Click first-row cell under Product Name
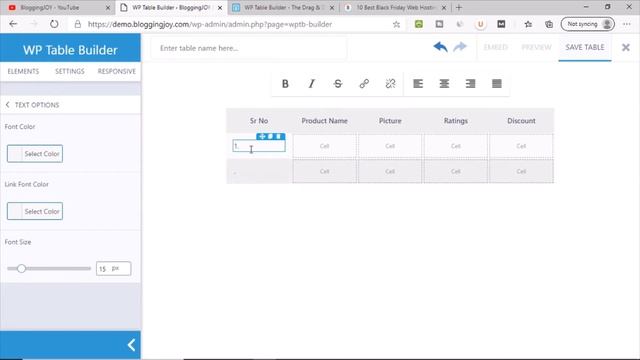 click(x=324, y=146)
